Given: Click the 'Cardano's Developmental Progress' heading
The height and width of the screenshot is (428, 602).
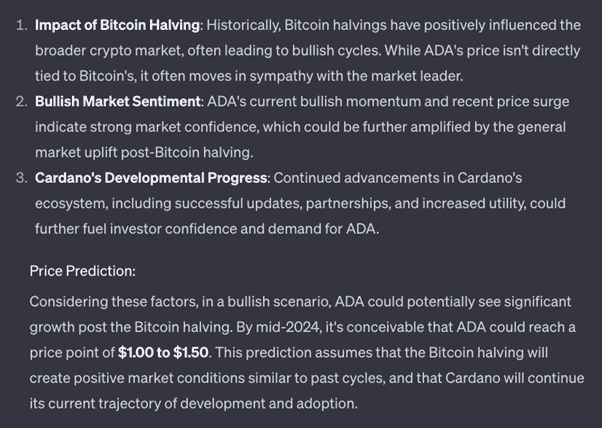Looking at the screenshot, I should click(151, 178).
